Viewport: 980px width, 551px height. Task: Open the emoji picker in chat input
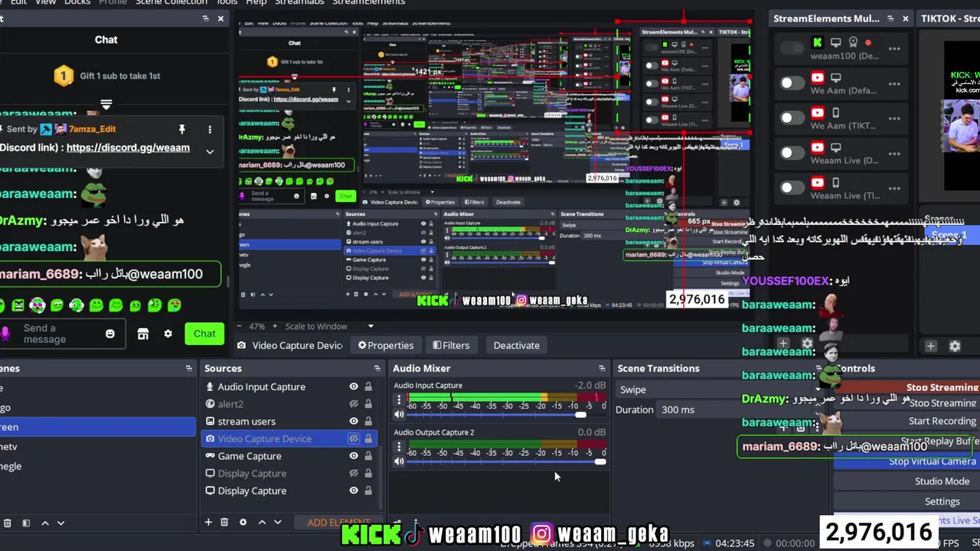point(109,334)
